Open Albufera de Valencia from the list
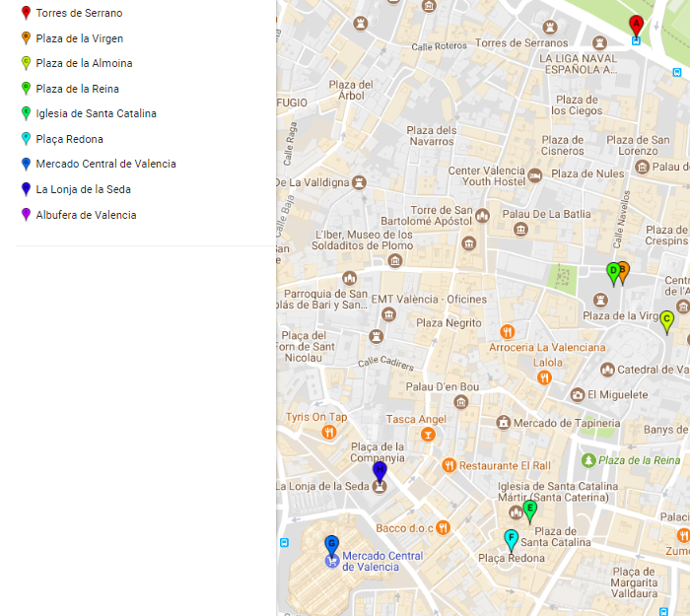Screen dimensions: 690x616 [x=86, y=215]
